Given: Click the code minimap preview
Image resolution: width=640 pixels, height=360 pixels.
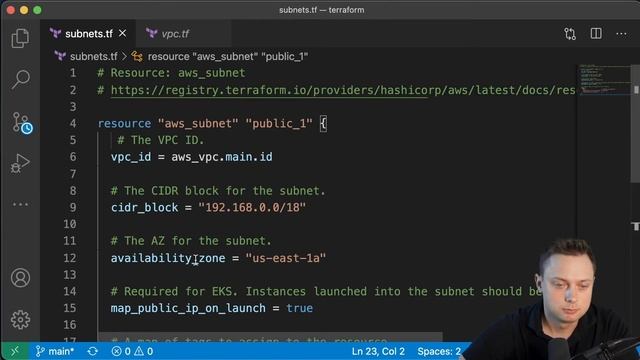Looking at the screenshot, I should [x=603, y=80].
